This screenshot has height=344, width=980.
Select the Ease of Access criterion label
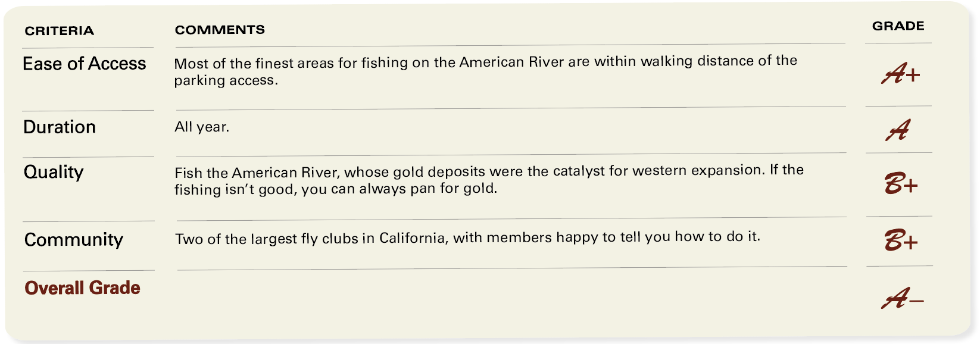point(84,64)
